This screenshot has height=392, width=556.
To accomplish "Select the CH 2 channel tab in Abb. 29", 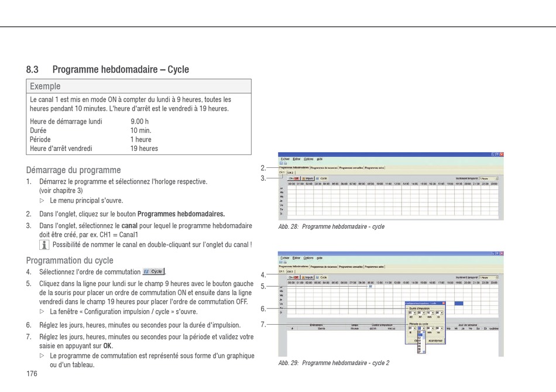I will tap(290, 271).
